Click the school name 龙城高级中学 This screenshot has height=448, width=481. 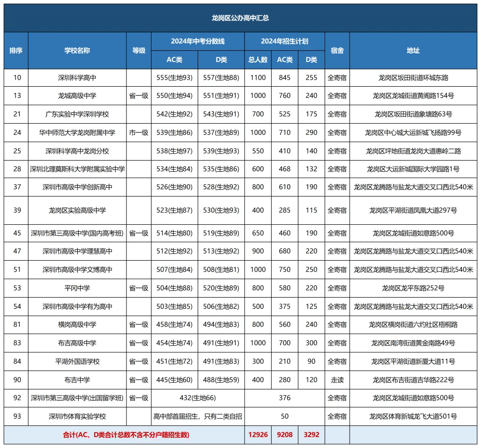(x=77, y=95)
